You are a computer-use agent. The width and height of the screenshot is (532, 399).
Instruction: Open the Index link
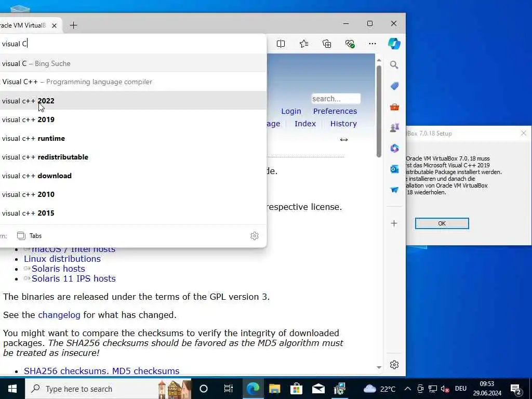[305, 124]
